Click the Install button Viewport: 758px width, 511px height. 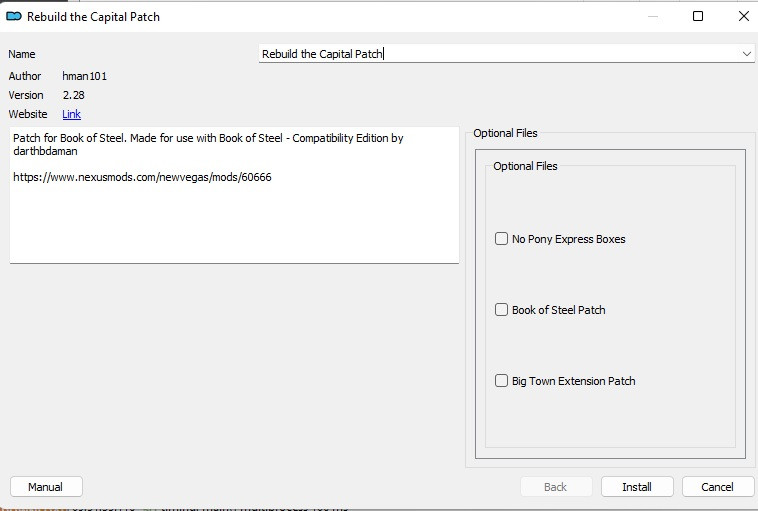pyautogui.click(x=637, y=487)
